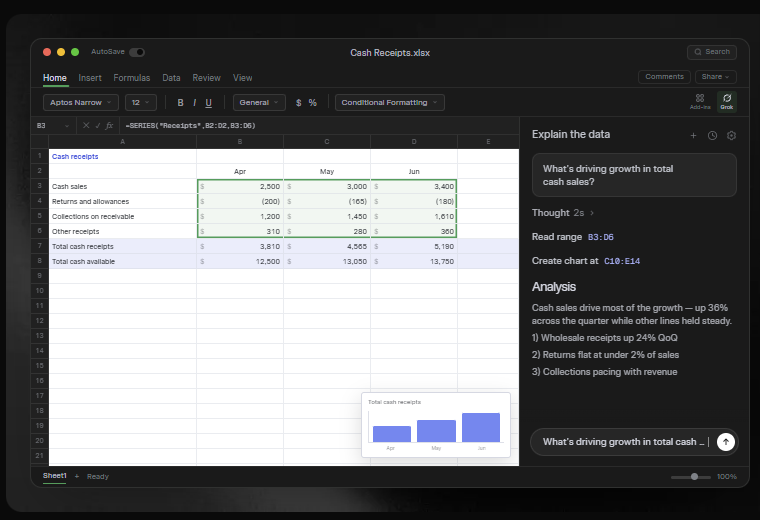Open the Conditional Formatting dropdown
Screen dimensions: 760x520
click(x=390, y=103)
